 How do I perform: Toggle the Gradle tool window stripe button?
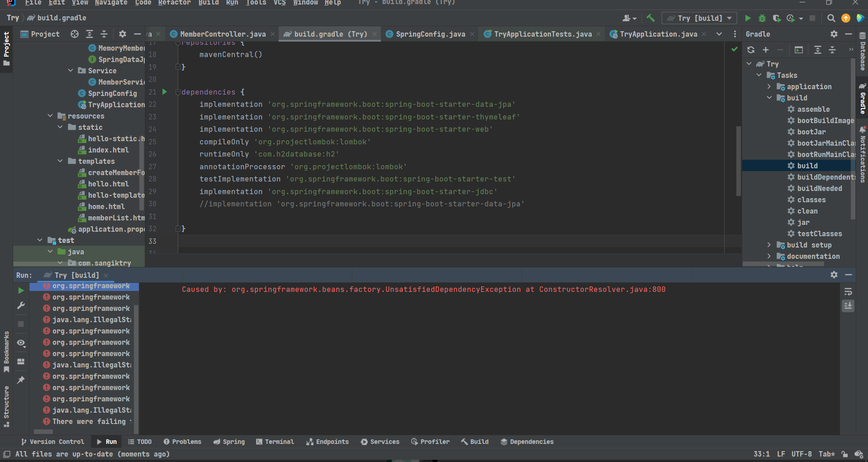pyautogui.click(x=863, y=99)
